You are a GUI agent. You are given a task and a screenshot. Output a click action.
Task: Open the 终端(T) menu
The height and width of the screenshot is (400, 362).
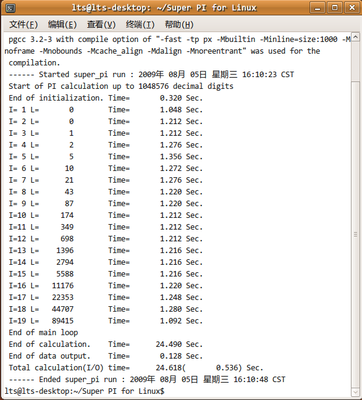(x=140, y=24)
